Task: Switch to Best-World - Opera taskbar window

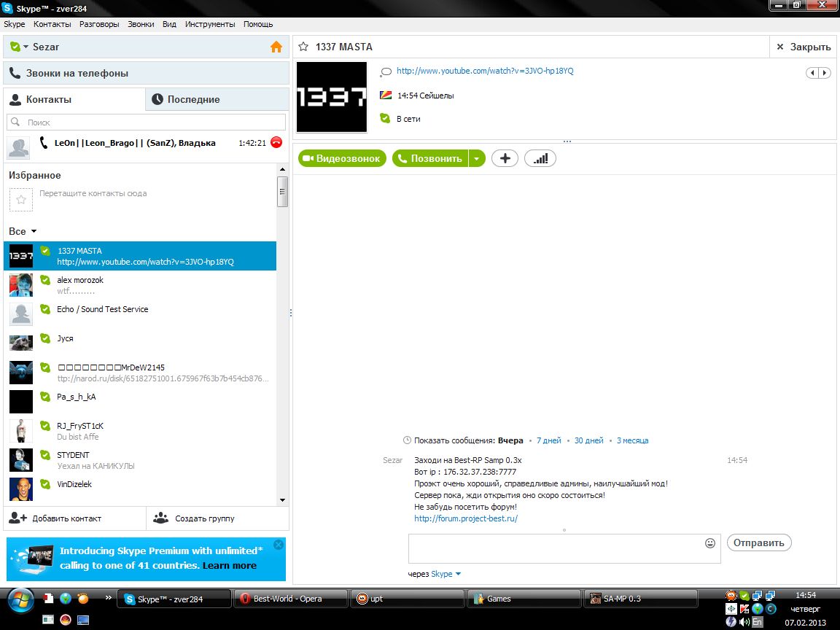Action: (291, 599)
